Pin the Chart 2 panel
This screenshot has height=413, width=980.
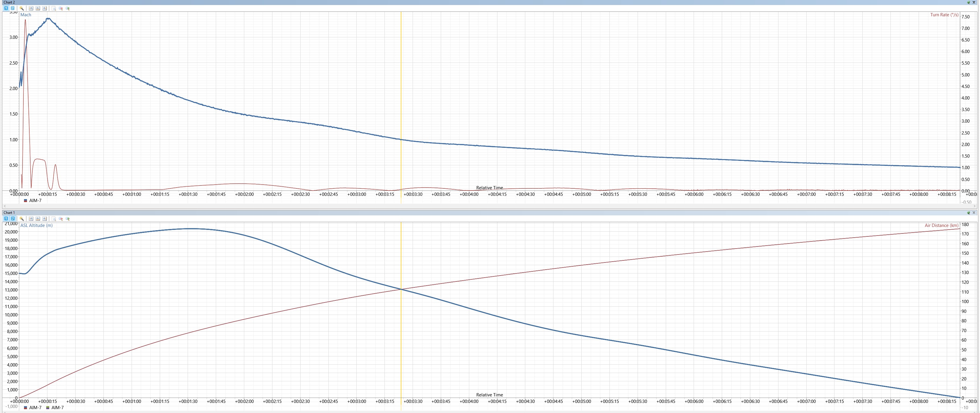968,2
